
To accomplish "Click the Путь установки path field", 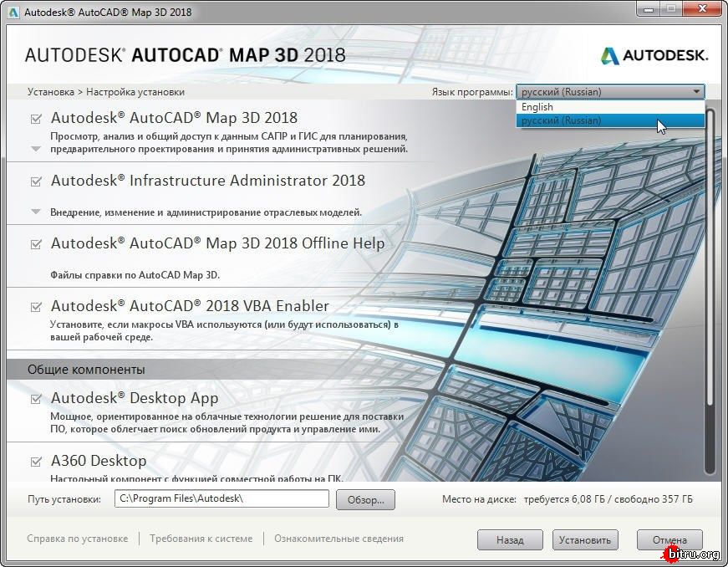I will pos(221,498).
